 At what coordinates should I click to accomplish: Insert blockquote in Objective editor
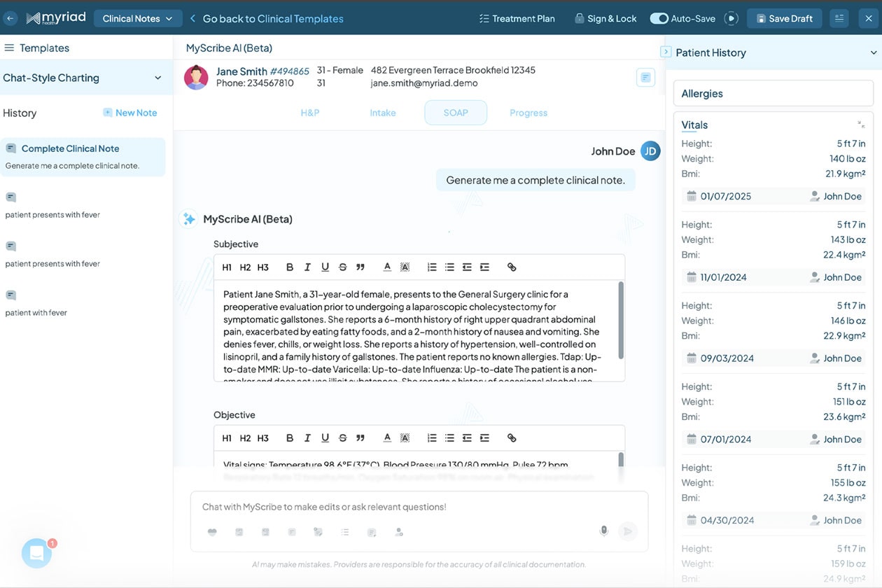pos(360,438)
